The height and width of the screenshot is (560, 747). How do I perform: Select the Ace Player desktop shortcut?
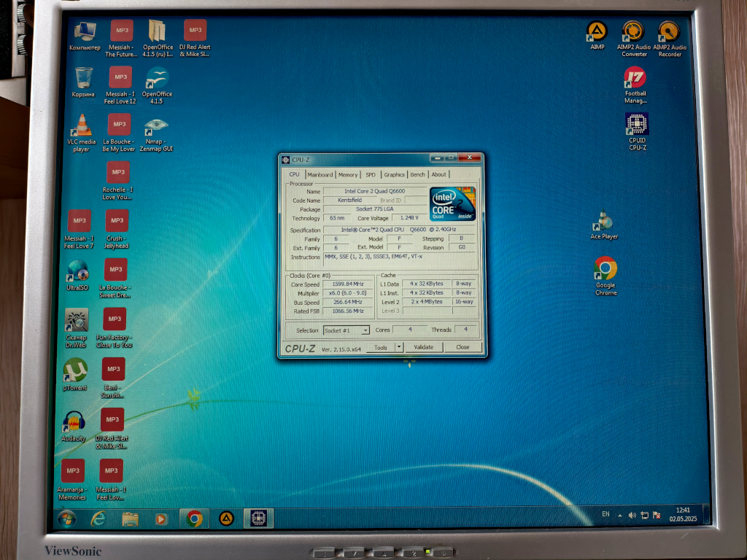click(603, 225)
